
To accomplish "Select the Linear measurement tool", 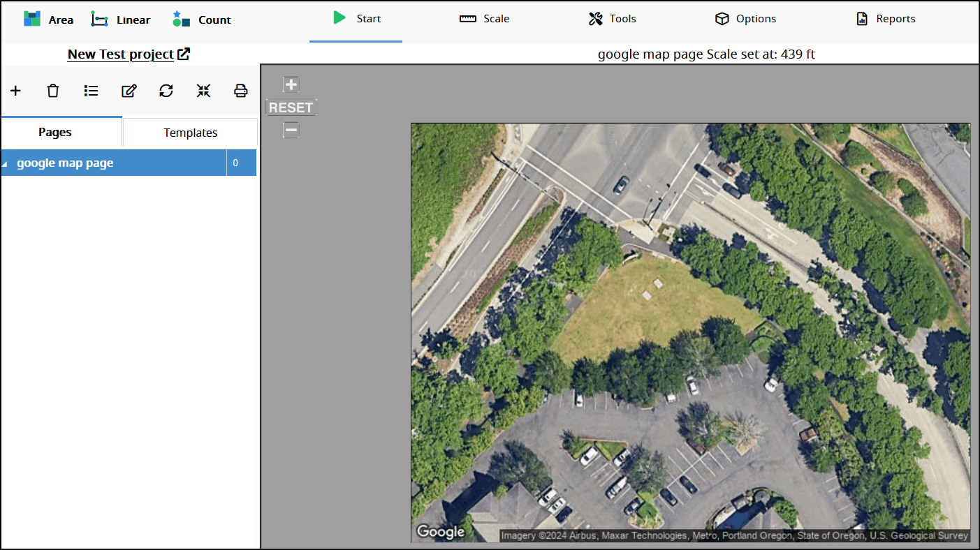I will point(120,20).
